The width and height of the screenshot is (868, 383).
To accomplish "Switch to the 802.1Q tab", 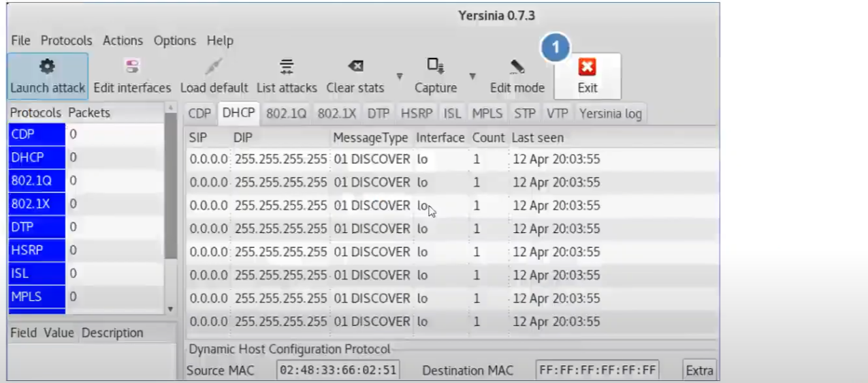I will tap(287, 114).
